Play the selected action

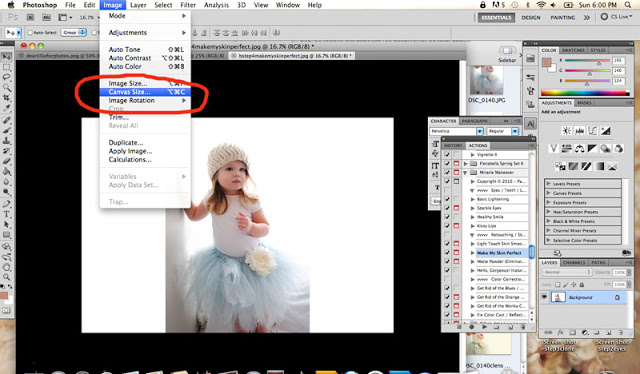click(x=484, y=327)
